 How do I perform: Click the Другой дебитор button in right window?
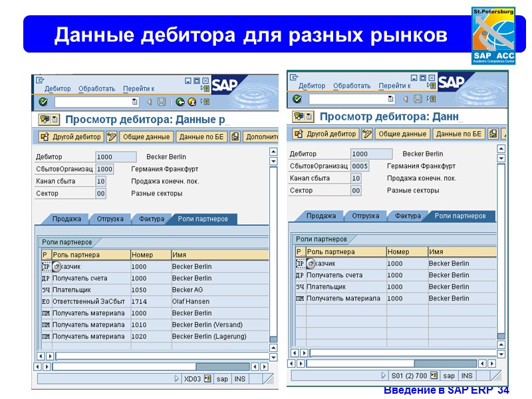[x=326, y=134]
